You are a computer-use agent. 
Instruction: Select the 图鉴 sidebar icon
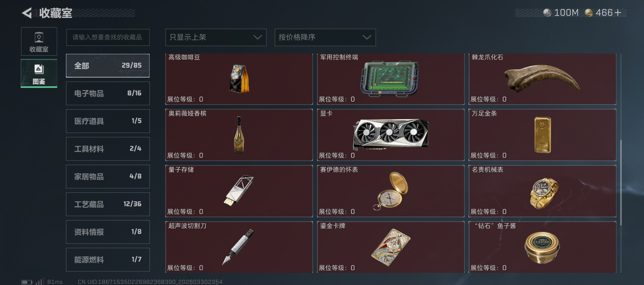pos(39,74)
